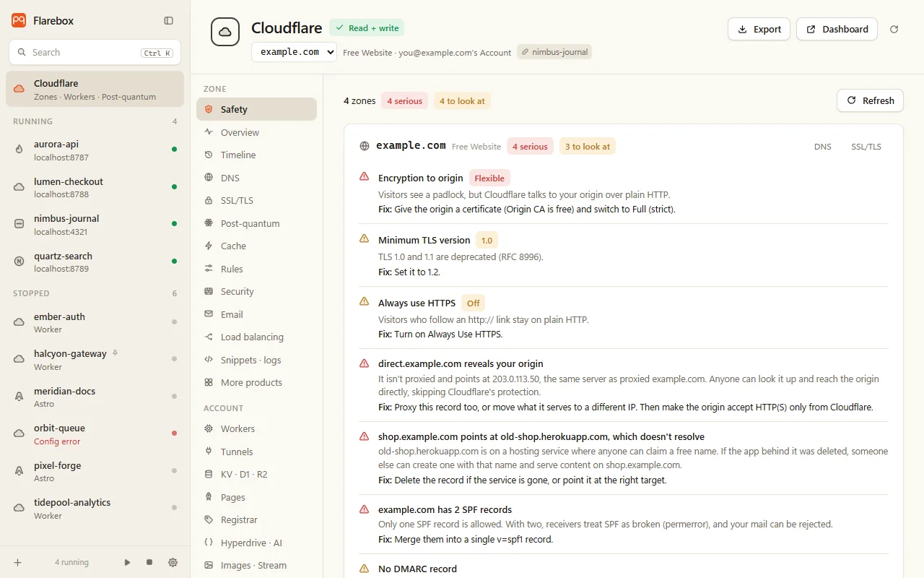The image size is (924, 578).
Task: Click warning icon beside Minimum TLS version
Action: click(365, 238)
